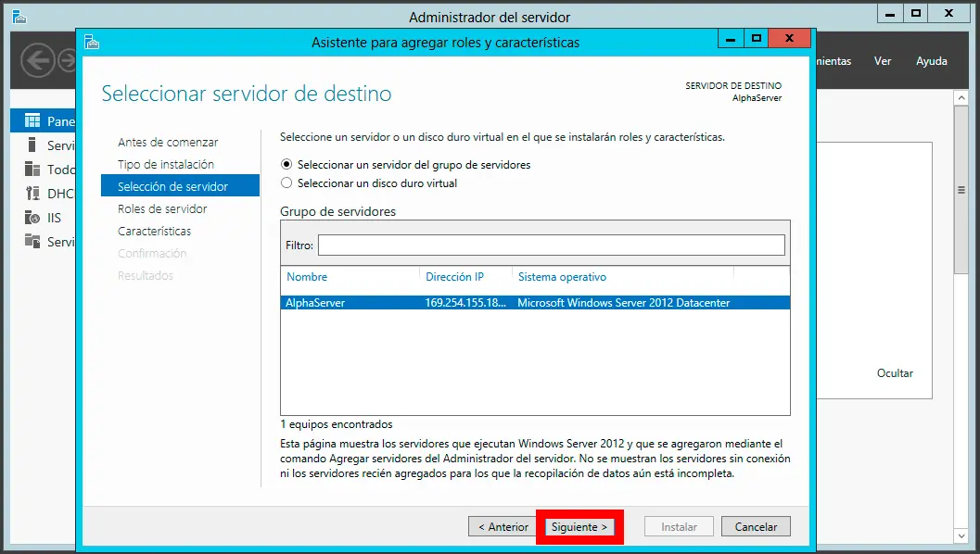
Task: Click the Cancelar button in the wizard
Action: click(x=756, y=526)
